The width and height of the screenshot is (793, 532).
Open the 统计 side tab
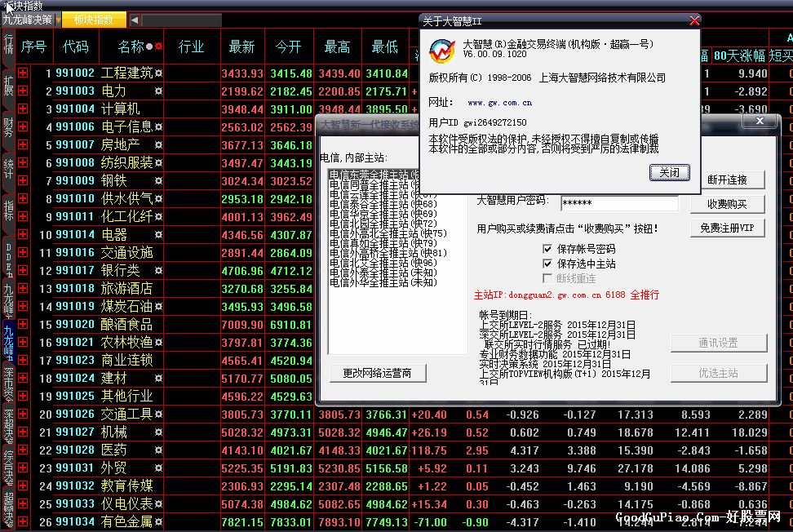pyautogui.click(x=8, y=170)
